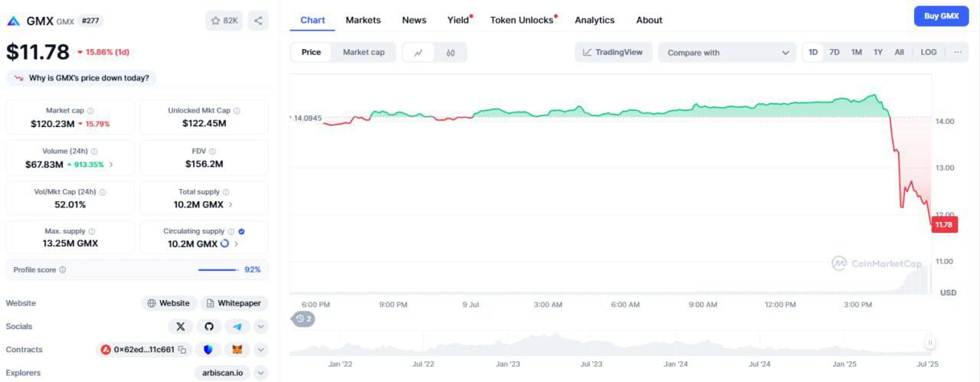The image size is (980, 382).
Task: Toggle the LOG scale button
Action: (929, 52)
